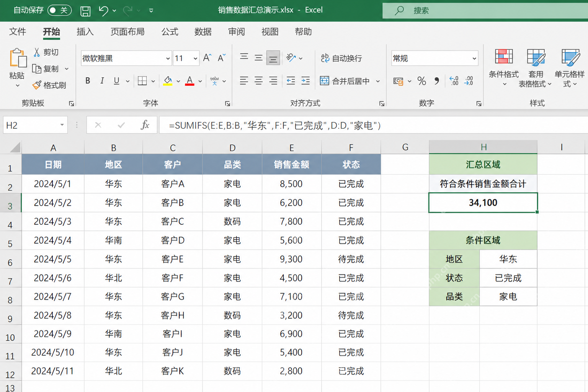Apply the yellow fill color button

168,81
